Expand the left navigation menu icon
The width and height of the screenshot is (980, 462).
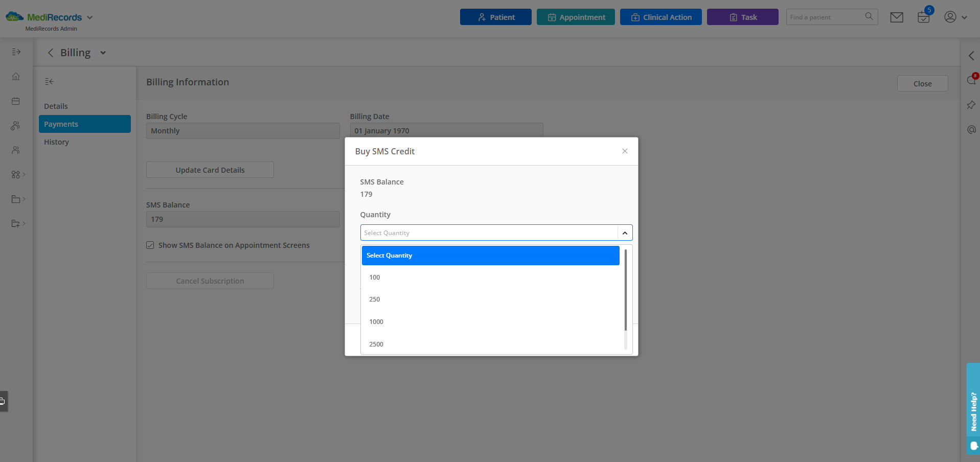(x=16, y=52)
